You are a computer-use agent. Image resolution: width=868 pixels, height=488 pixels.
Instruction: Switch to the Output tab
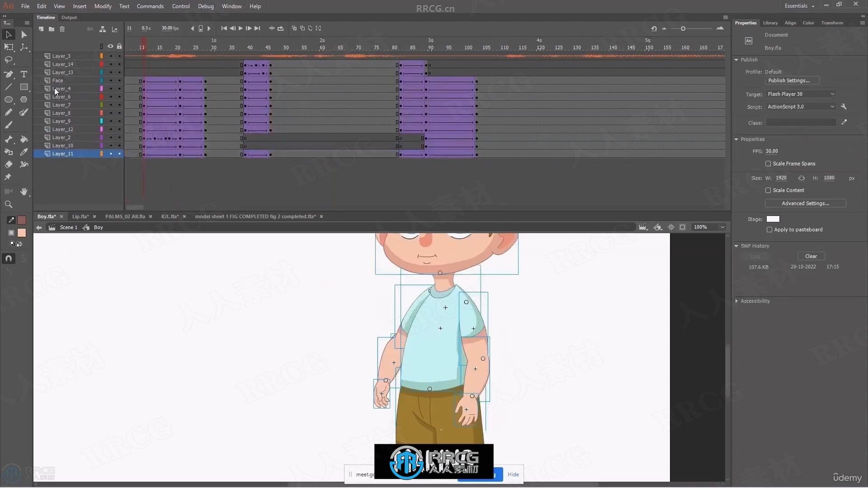click(69, 18)
